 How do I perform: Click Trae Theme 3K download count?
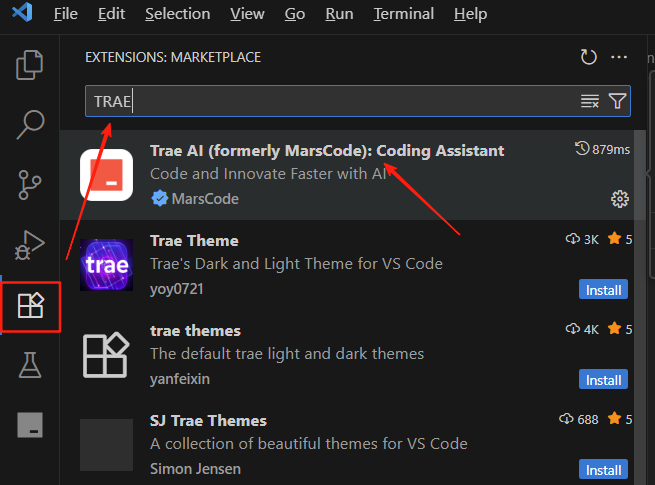tap(582, 239)
